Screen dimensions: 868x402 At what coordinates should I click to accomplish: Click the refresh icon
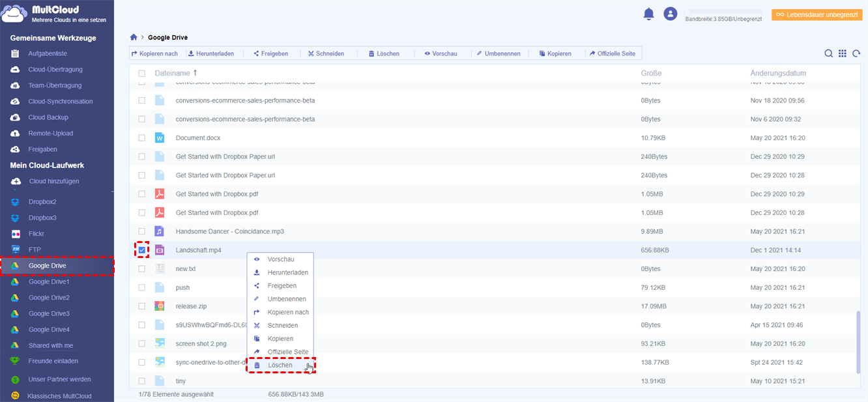(856, 53)
